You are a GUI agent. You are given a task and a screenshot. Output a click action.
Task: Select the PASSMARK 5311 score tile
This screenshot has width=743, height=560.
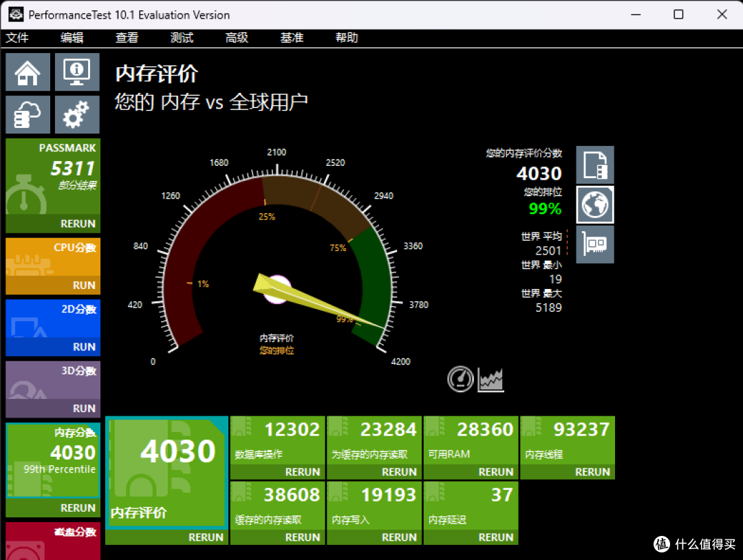click(x=53, y=176)
